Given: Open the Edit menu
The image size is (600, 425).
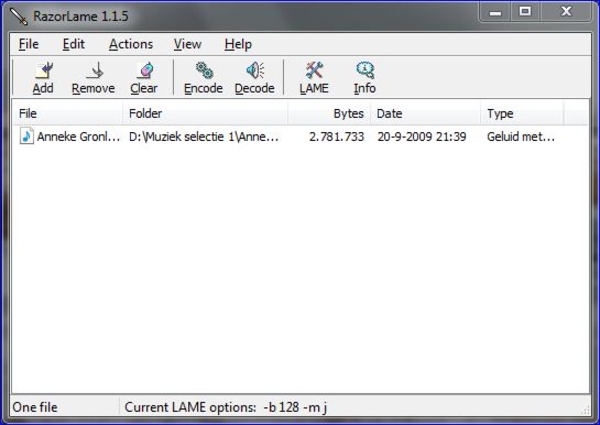Looking at the screenshot, I should (x=73, y=44).
